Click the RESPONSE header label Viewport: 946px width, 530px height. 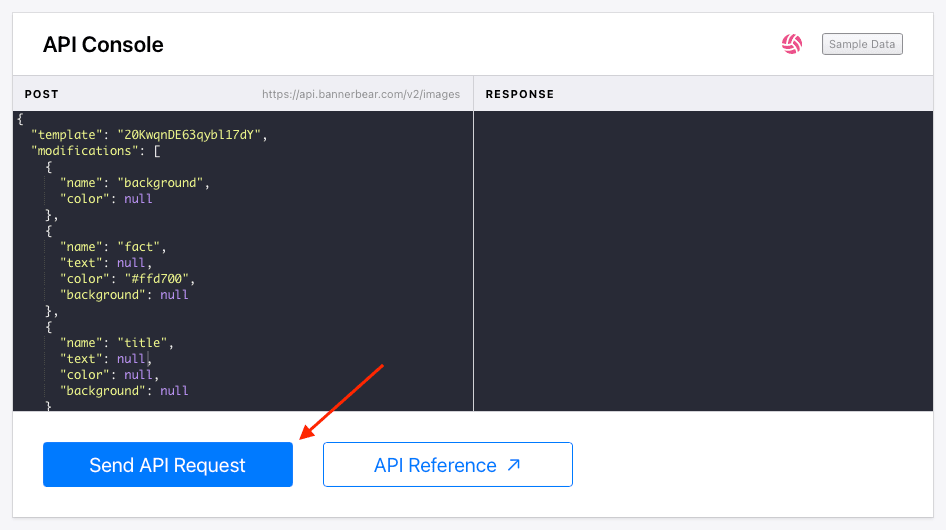[x=519, y=94]
